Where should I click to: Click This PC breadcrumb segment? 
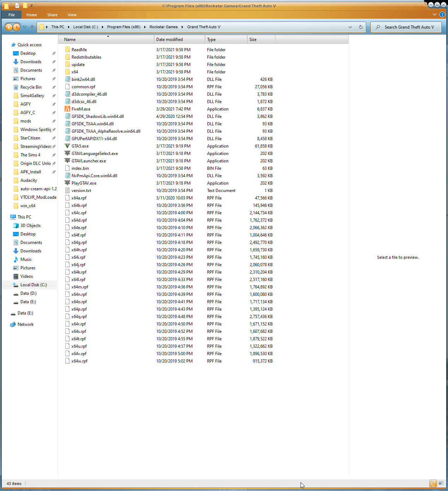[x=57, y=27]
